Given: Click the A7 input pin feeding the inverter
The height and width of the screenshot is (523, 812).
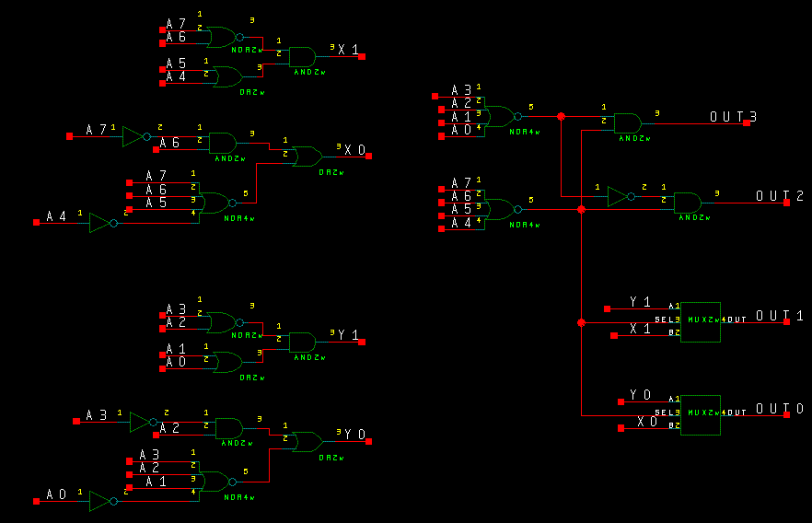Looking at the screenshot, I should click(69, 136).
